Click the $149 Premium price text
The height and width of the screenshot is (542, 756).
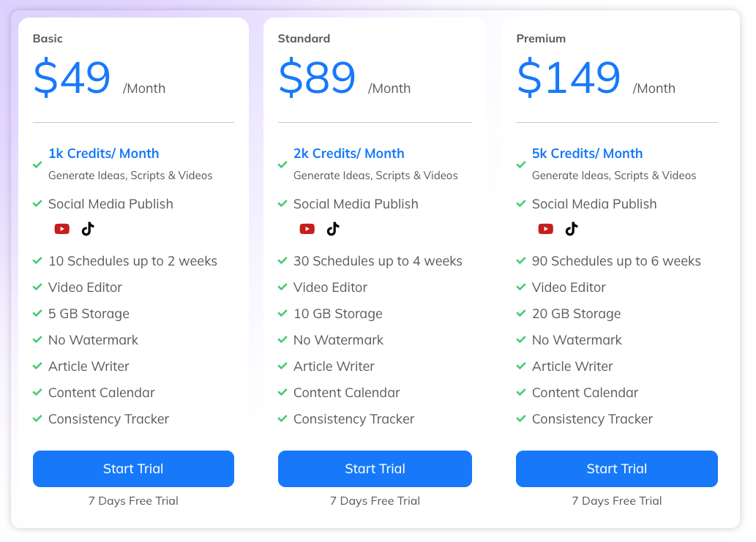[x=569, y=75]
